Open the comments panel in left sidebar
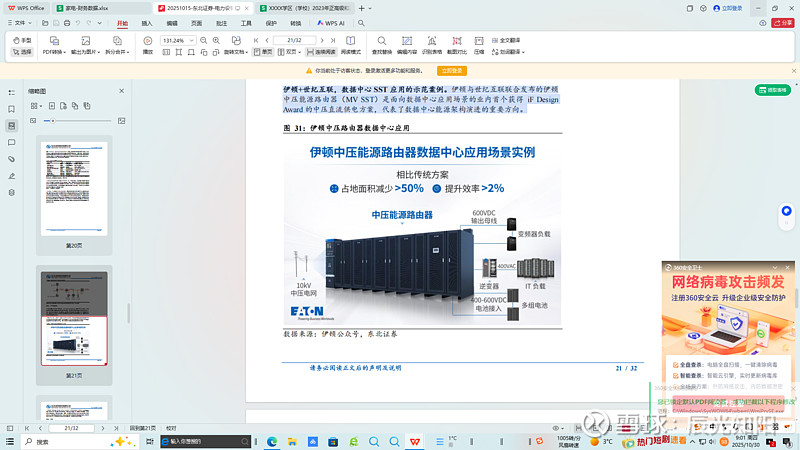 pos(11,143)
